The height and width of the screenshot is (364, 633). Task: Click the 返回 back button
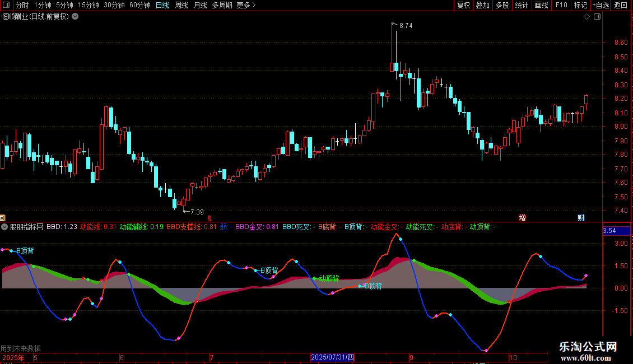tap(621, 5)
